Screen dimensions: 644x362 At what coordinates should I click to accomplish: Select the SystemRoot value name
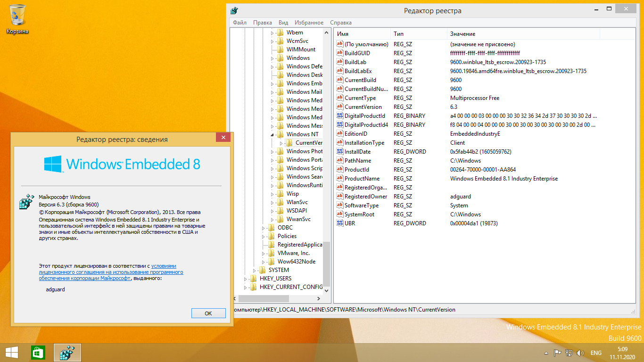[x=359, y=214]
